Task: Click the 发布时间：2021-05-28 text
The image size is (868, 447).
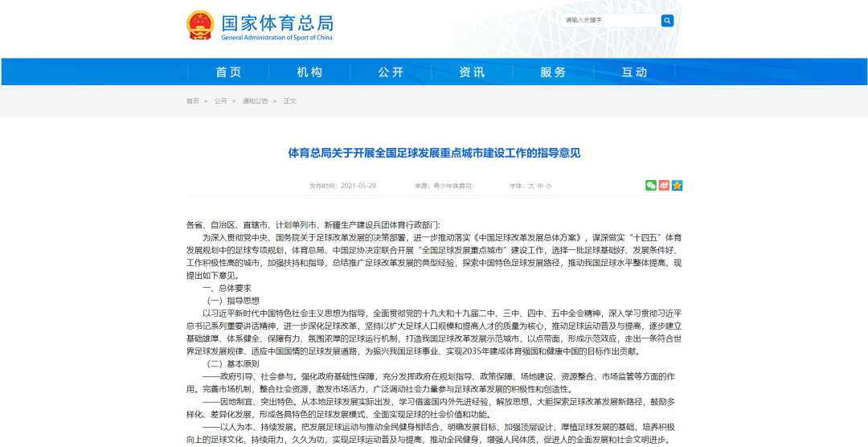Action: [342, 186]
